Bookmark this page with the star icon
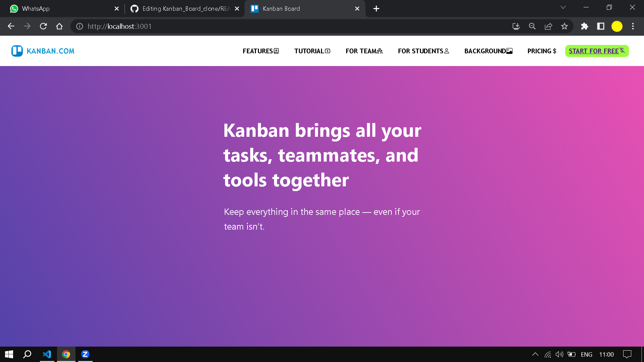 (565, 26)
